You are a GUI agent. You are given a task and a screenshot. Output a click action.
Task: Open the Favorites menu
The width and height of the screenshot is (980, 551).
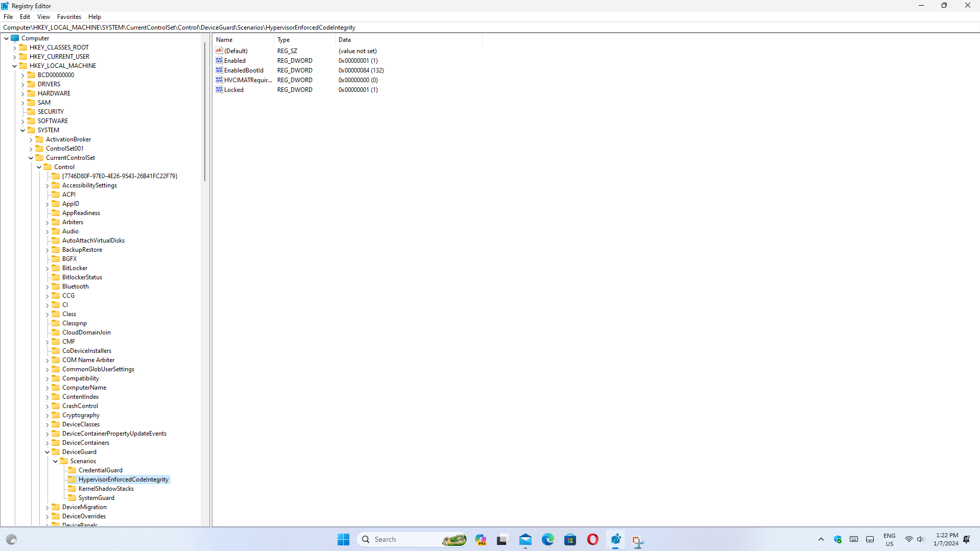69,17
